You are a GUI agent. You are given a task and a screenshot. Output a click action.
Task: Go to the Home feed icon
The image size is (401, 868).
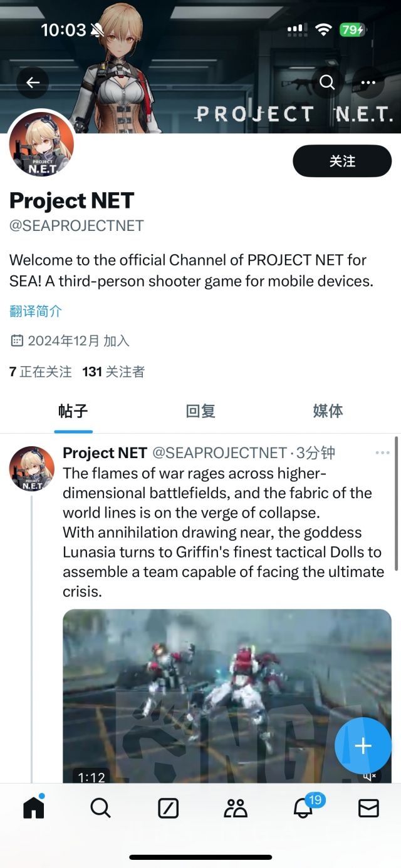[x=33, y=808]
